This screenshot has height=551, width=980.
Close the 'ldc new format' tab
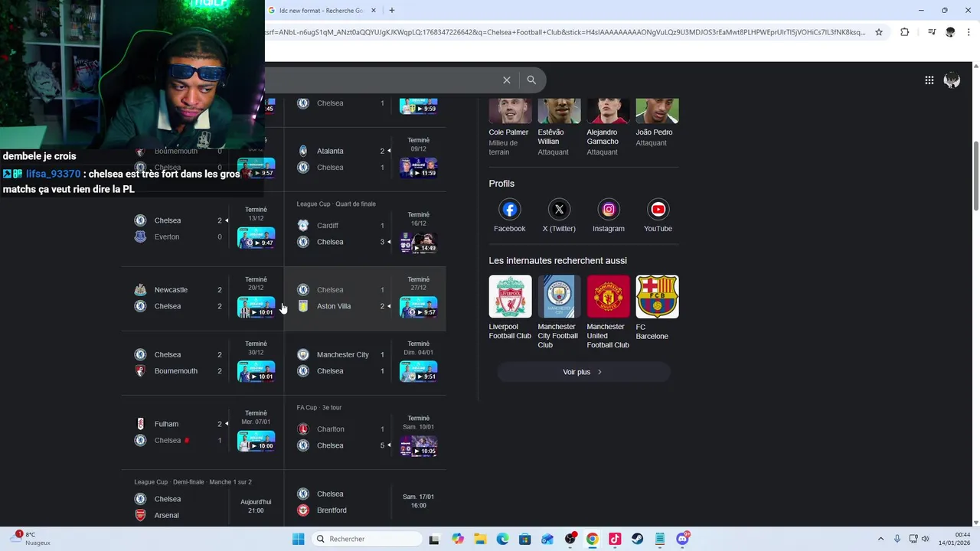pyautogui.click(x=374, y=11)
